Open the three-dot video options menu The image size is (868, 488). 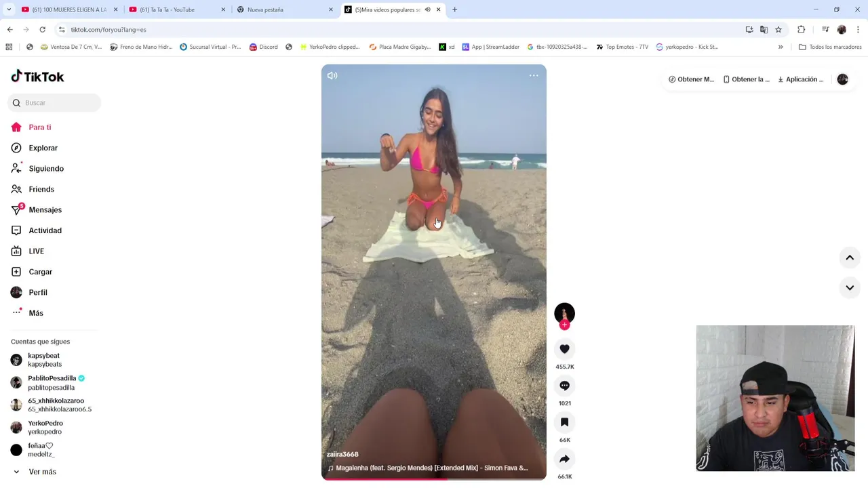point(534,76)
